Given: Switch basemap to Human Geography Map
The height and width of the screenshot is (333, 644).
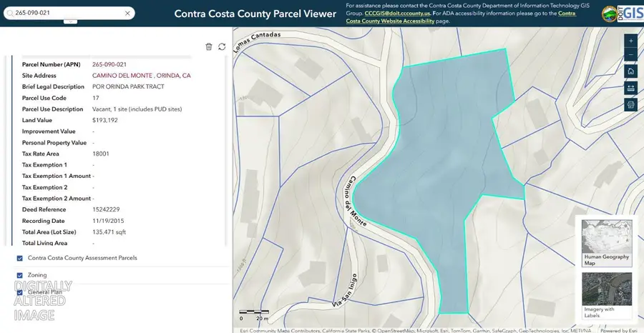Looking at the screenshot, I should click(607, 243).
